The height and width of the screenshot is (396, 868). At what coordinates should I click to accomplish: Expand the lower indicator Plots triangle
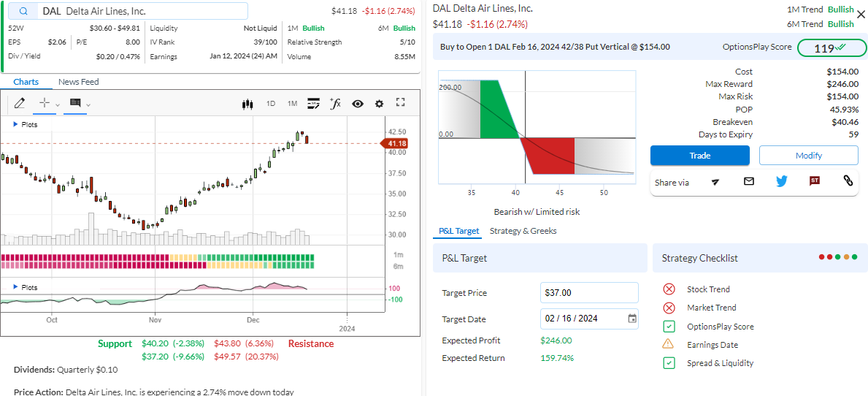[15, 287]
